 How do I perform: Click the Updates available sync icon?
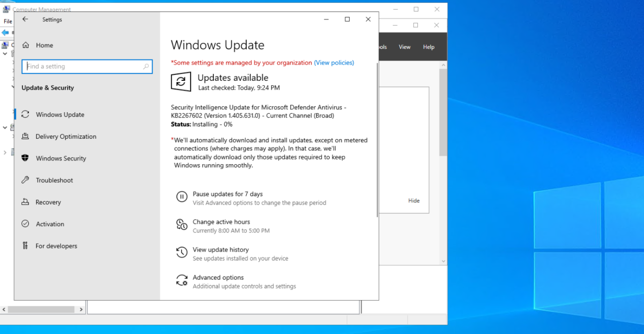point(181,82)
